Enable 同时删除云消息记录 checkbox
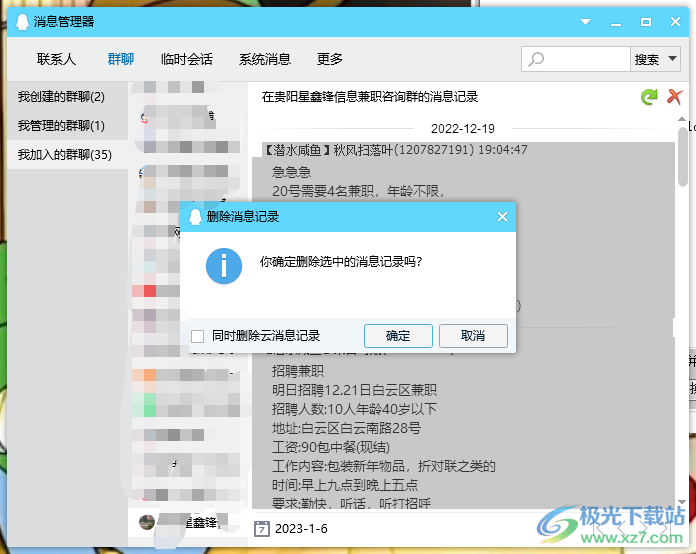 pyautogui.click(x=198, y=336)
